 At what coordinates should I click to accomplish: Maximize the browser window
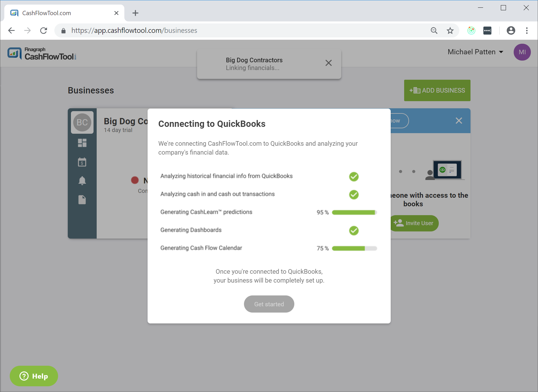point(503,8)
